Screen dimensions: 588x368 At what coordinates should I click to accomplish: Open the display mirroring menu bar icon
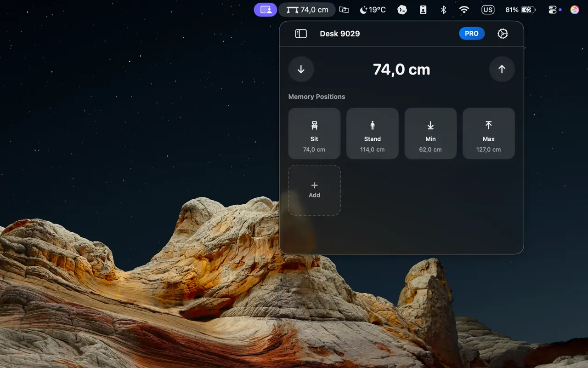(344, 10)
